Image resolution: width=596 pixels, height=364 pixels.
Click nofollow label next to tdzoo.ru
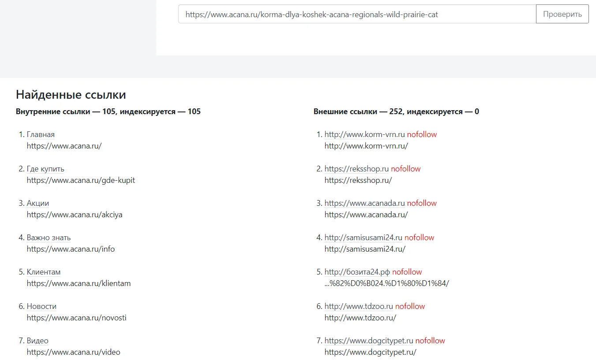[x=410, y=306]
